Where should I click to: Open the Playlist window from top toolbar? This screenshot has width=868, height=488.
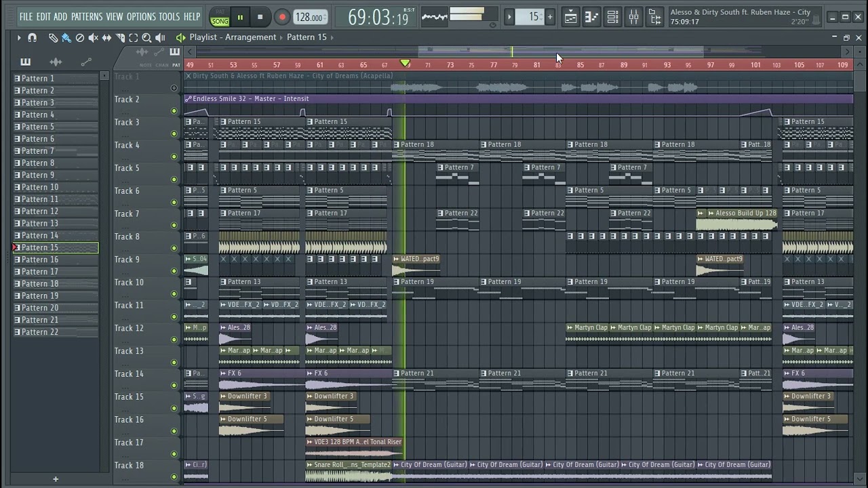tap(571, 17)
